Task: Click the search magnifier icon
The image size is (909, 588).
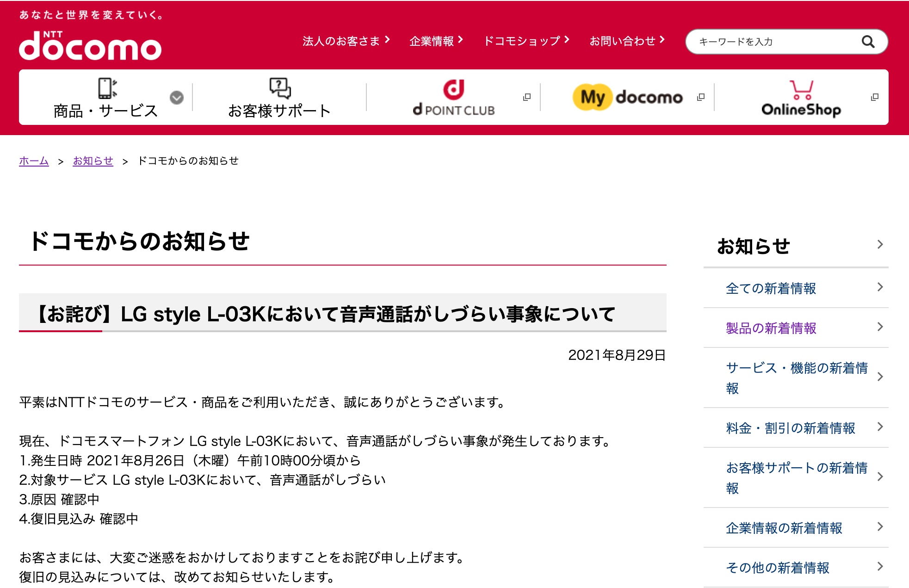Action: (868, 42)
